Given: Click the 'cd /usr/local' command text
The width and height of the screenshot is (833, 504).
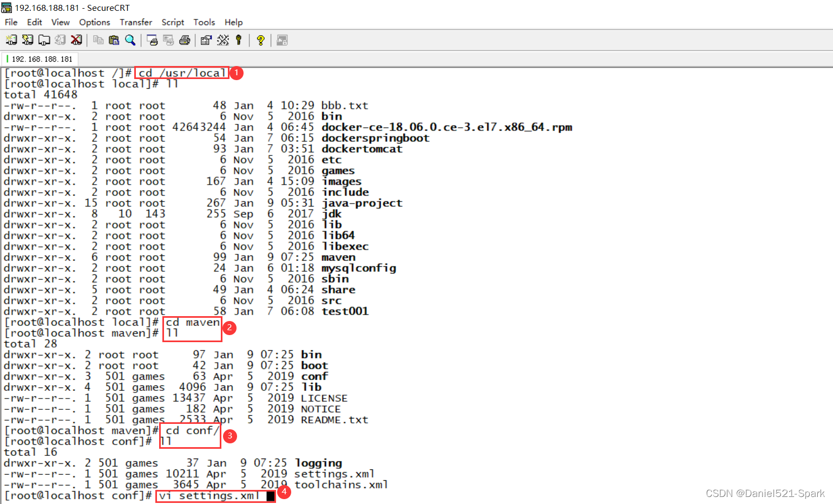Looking at the screenshot, I should point(182,73).
